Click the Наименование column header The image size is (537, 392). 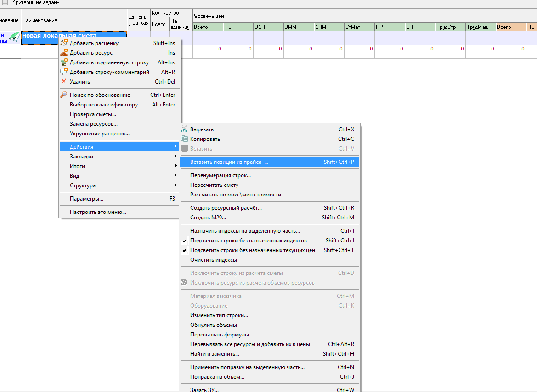click(x=73, y=20)
